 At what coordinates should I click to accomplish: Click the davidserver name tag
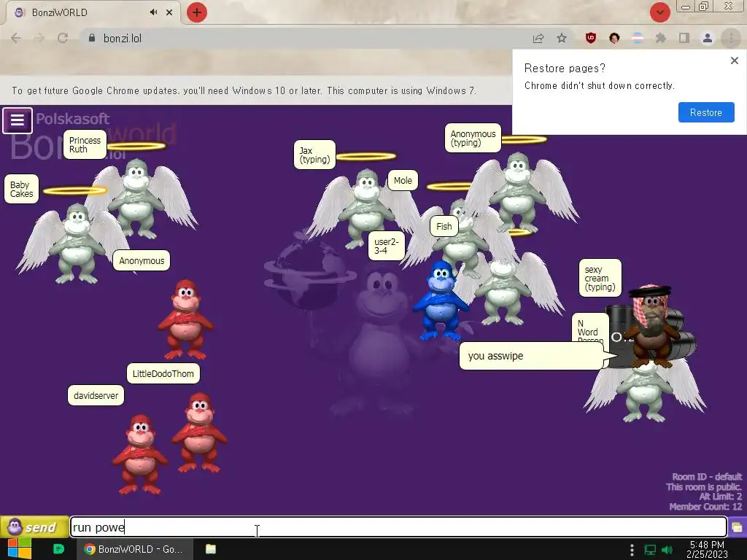tap(96, 395)
